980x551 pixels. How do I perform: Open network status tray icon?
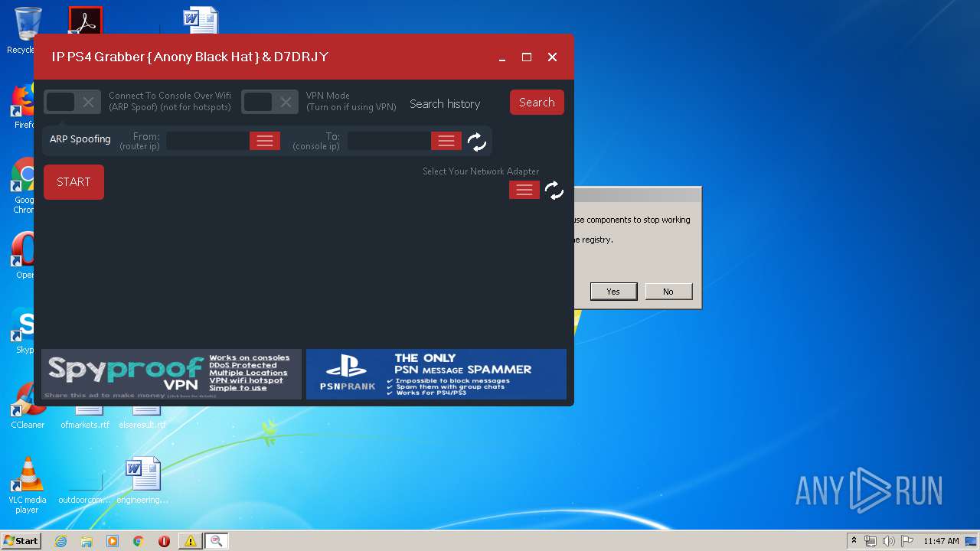[871, 541]
